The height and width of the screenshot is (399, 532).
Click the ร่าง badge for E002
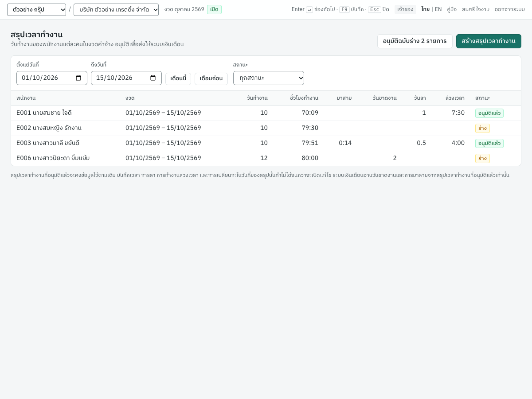pos(482,128)
